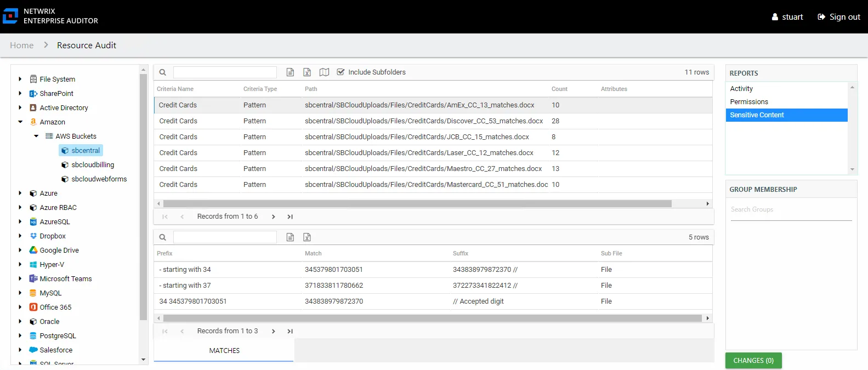This screenshot has height=370, width=868.
Task: Collapse the Amazon tree node
Action: 20,122
